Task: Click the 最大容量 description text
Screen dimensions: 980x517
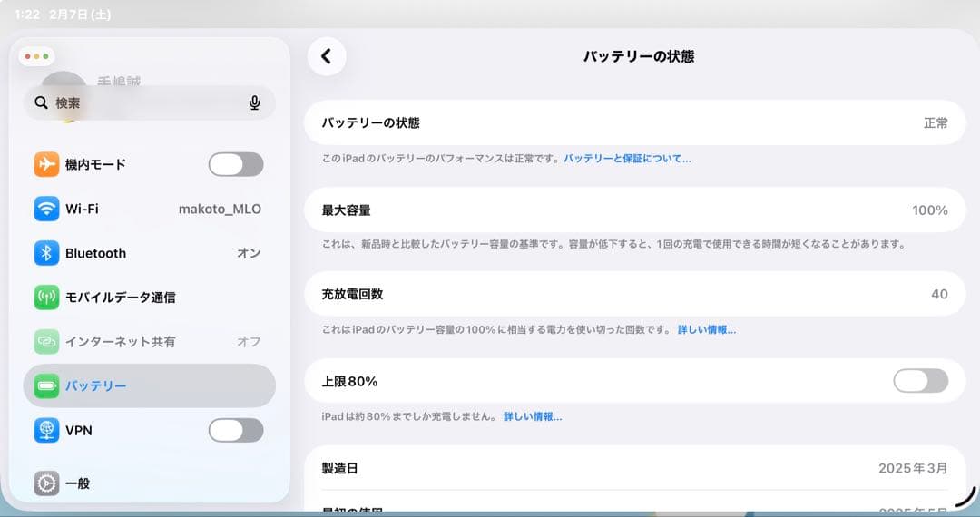Action: click(x=613, y=244)
